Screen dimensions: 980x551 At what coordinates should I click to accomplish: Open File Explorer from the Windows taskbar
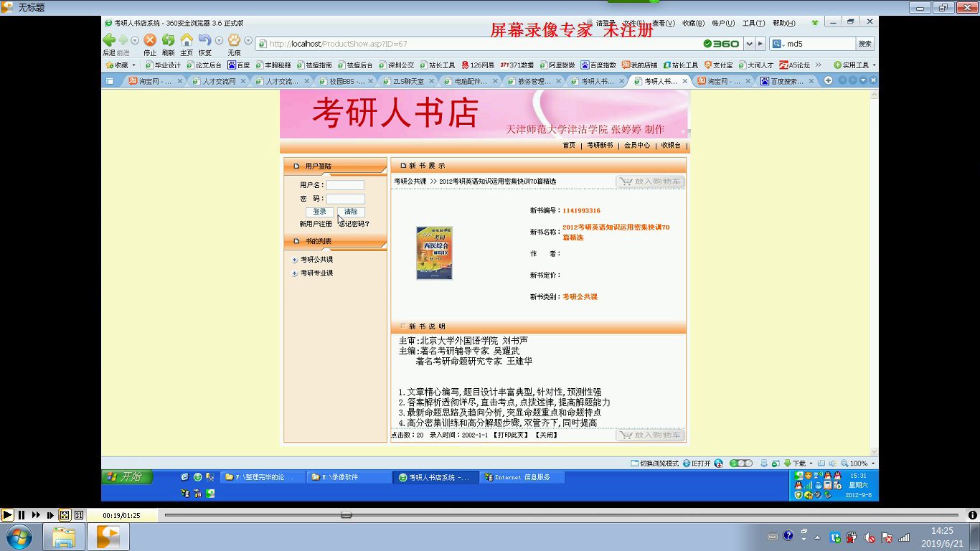click(x=64, y=537)
